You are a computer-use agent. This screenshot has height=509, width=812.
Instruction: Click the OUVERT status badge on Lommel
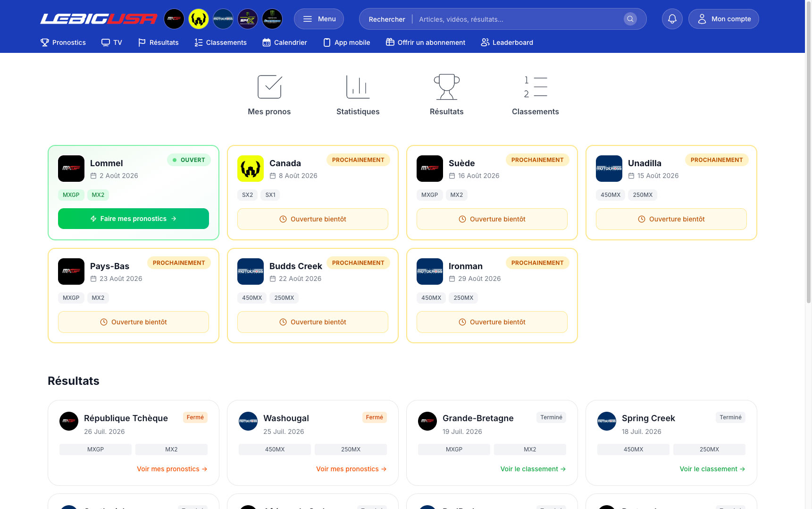click(189, 160)
